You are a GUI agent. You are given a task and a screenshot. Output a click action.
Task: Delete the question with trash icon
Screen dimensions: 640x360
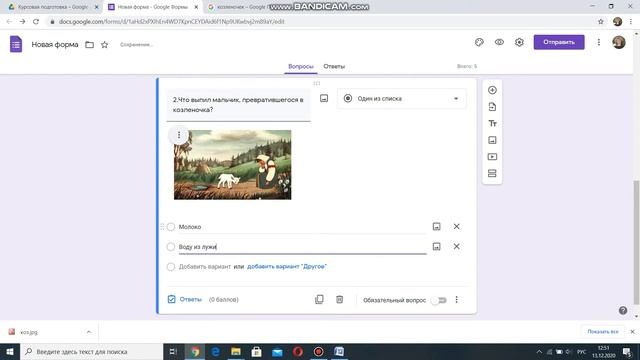click(x=339, y=300)
